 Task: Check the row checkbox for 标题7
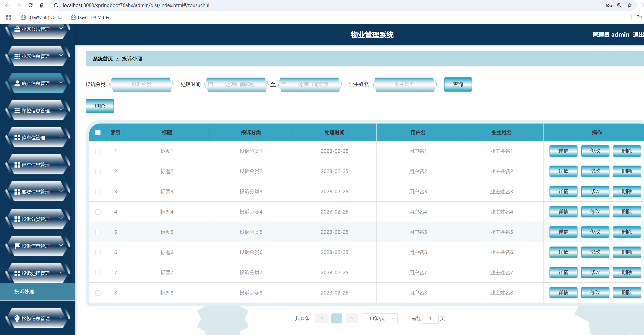[x=98, y=273]
